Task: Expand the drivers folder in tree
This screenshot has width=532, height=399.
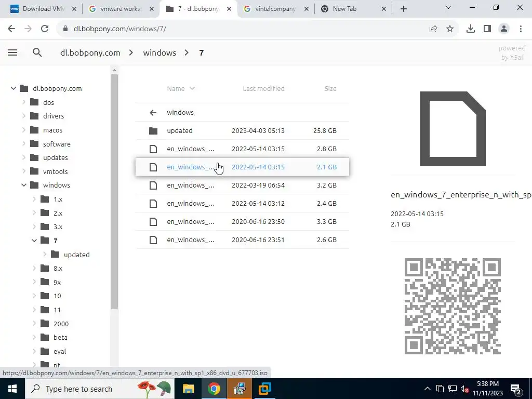Action: (24, 116)
